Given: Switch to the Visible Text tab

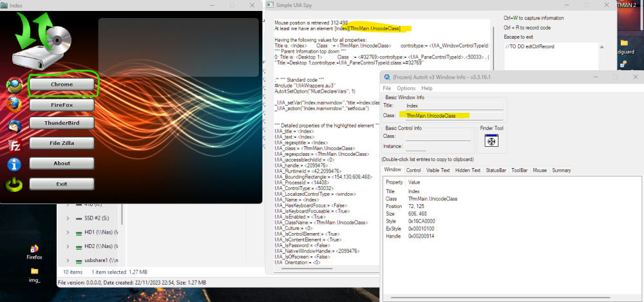Looking at the screenshot, I should (438, 170).
